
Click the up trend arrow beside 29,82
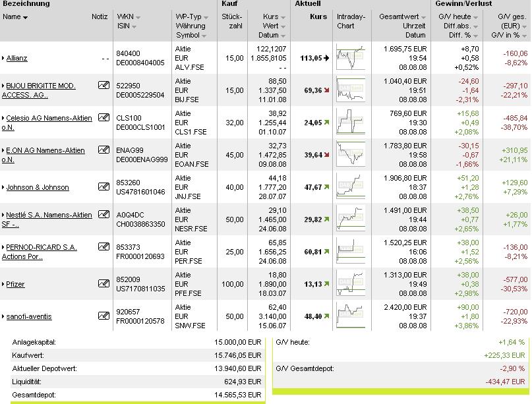pos(326,219)
